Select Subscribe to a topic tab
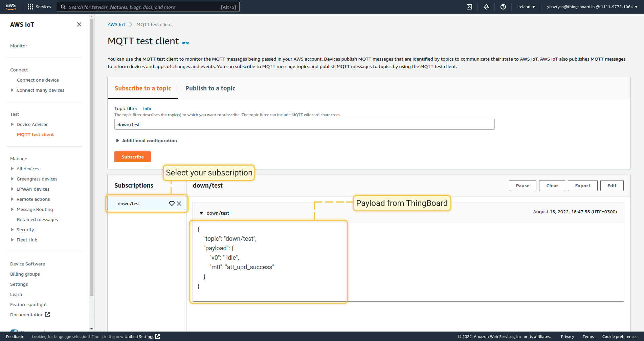This screenshot has height=341, width=644. 143,88
